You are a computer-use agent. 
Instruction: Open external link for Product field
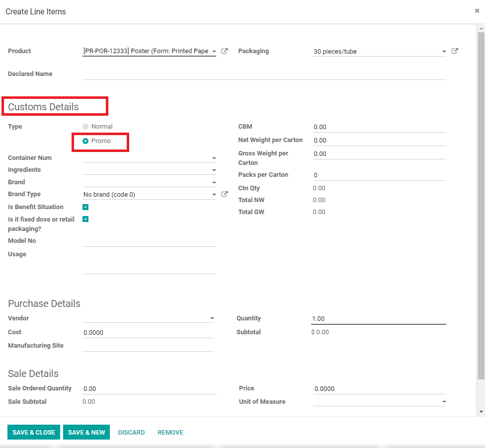pyautogui.click(x=225, y=51)
